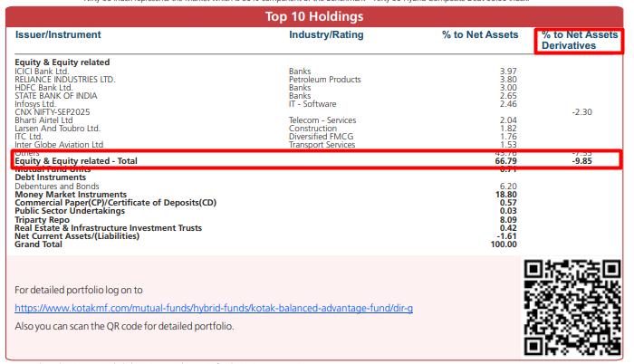Select the Commercial Paper/Certificate of Deposits label
The width and height of the screenshot is (634, 364).
116,203
